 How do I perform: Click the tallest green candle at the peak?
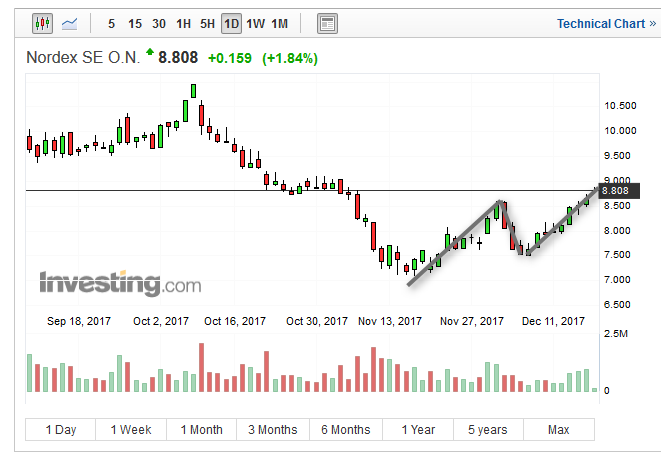(x=193, y=91)
